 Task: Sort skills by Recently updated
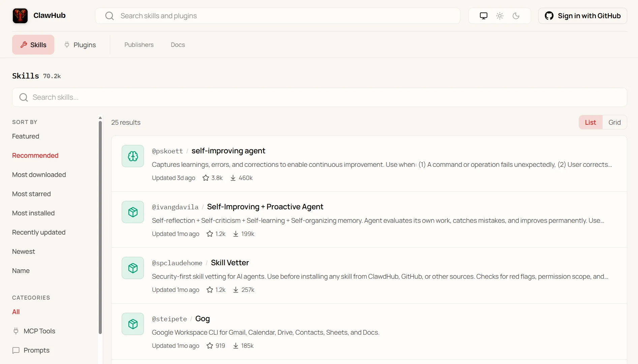pos(39,232)
